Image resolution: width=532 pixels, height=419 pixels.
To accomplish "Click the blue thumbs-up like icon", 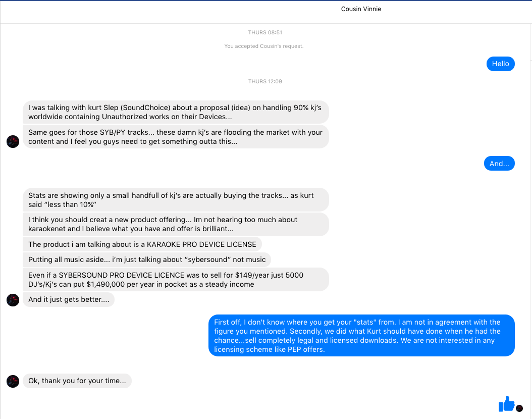I will [x=506, y=403].
